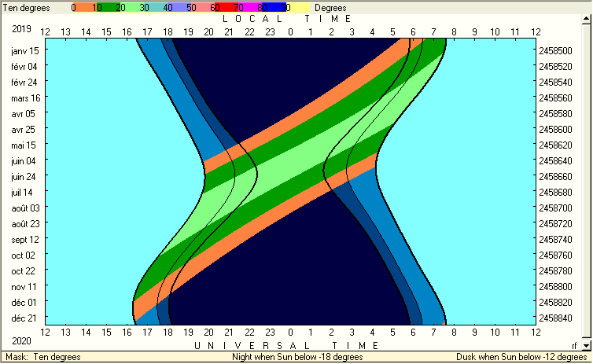
Task: Click the Julian date '2458560'
Action: [555, 98]
